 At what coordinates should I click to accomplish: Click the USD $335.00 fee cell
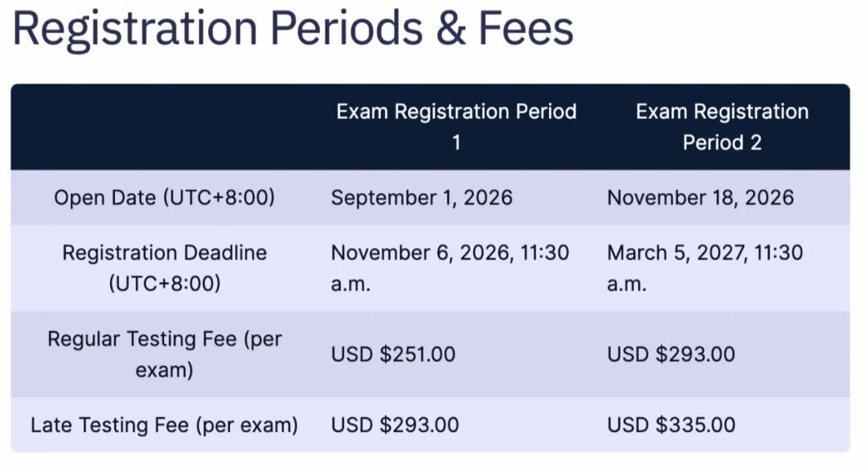671,425
